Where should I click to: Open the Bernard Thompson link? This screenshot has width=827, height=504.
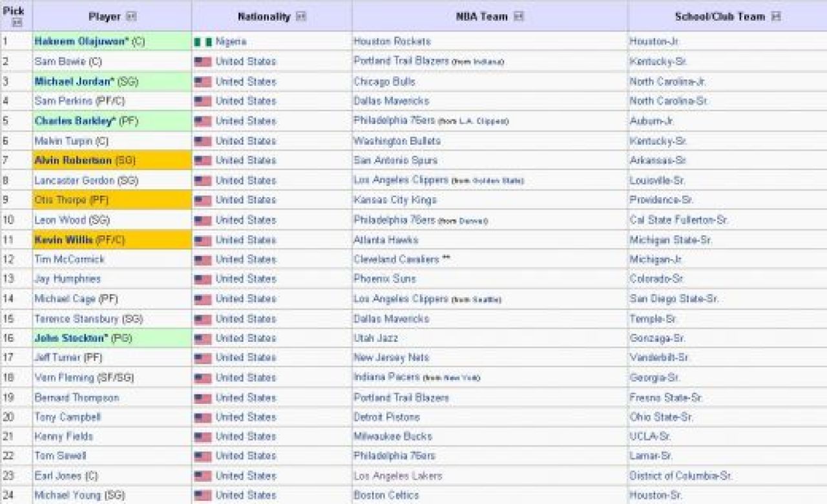[77, 397]
